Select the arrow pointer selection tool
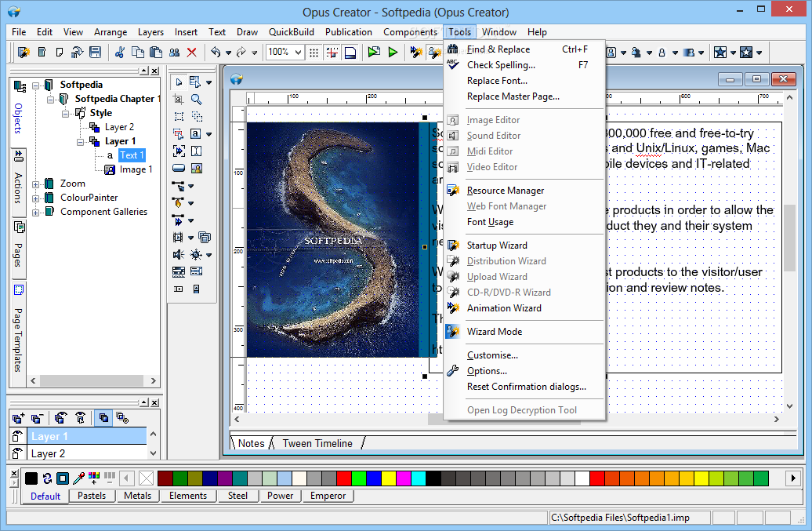812x531 pixels. pos(179,82)
